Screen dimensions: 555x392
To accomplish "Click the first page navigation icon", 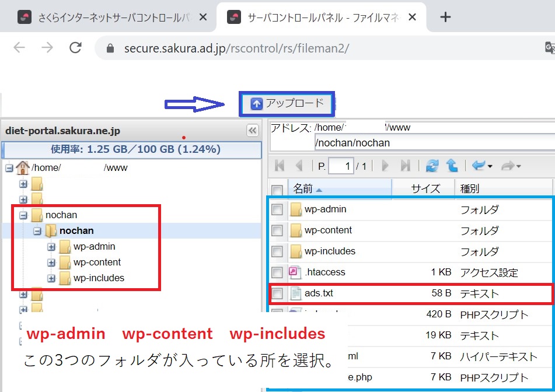I will point(280,166).
